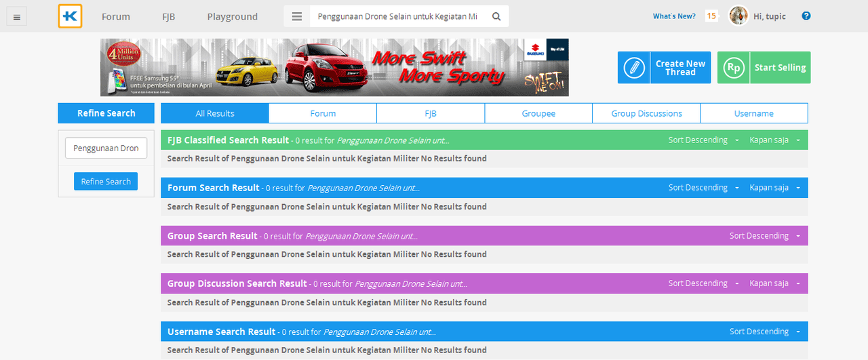868x360 pixels.
Task: Open Sort Descending in Group Search section
Action: tap(764, 236)
